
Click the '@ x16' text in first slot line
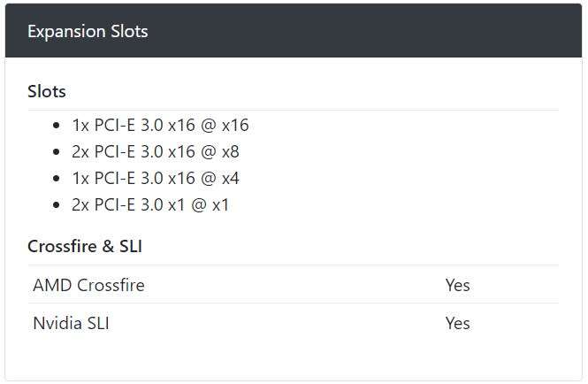[x=225, y=125]
